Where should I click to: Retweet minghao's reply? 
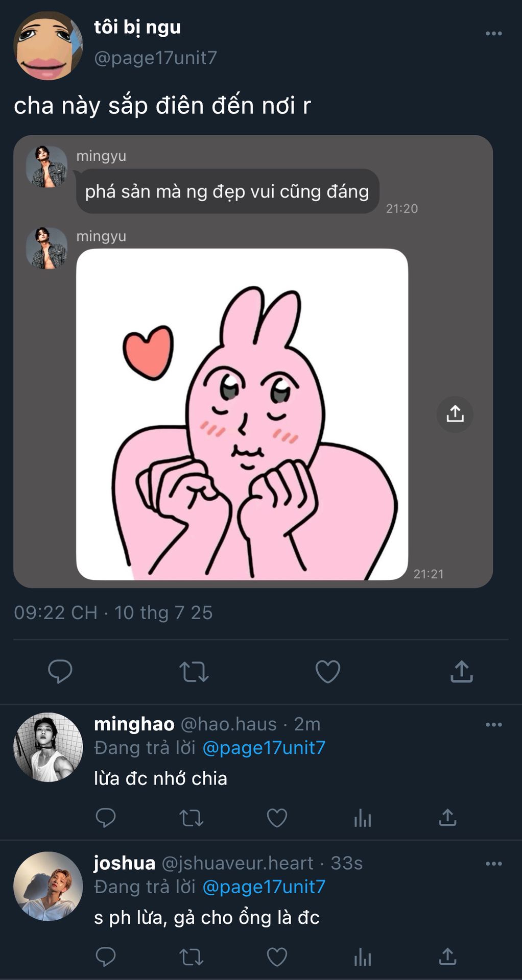click(192, 818)
